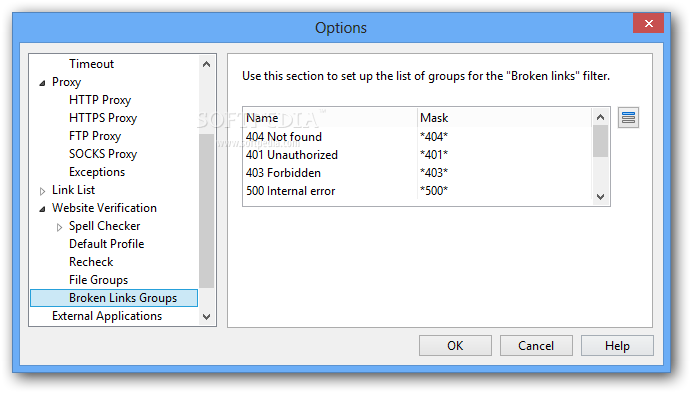Select the Timeout tree item
691x393 pixels.
(x=91, y=64)
